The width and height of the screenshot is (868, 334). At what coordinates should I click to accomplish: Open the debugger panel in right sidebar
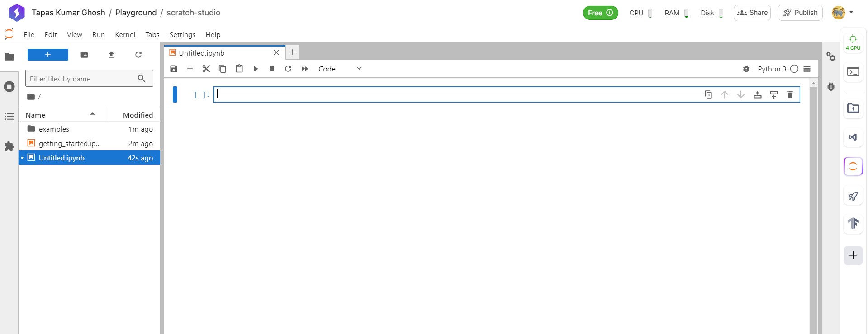pos(831,86)
